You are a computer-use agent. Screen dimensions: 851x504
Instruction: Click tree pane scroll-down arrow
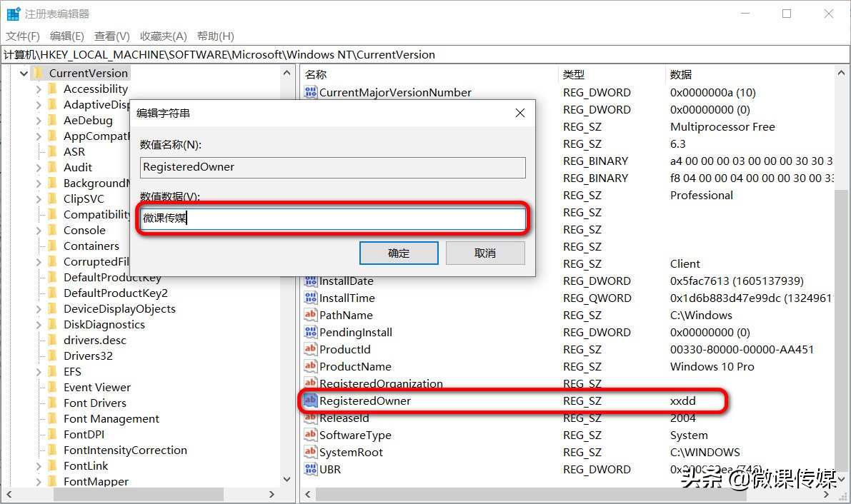coord(287,480)
